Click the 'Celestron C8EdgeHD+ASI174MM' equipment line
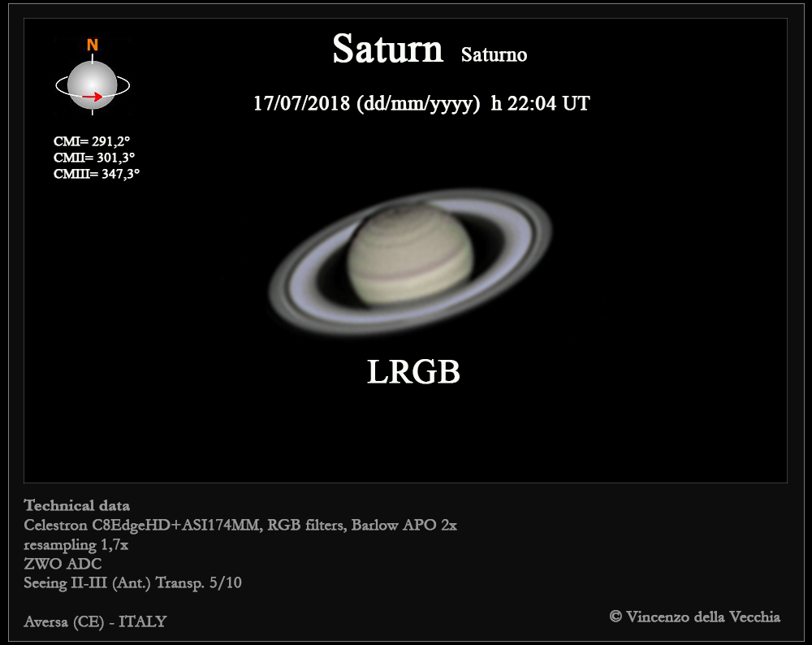Image resolution: width=812 pixels, height=645 pixels. point(240,526)
